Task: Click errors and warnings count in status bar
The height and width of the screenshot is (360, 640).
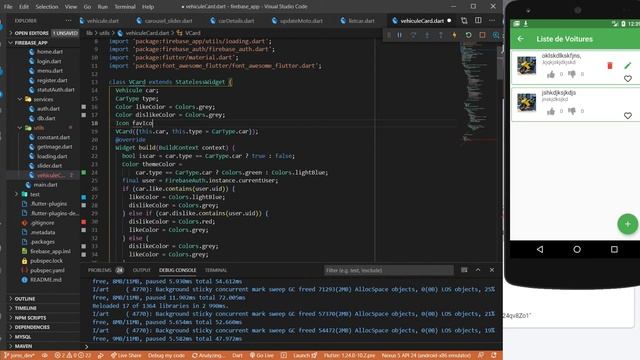Action: pos(73,356)
